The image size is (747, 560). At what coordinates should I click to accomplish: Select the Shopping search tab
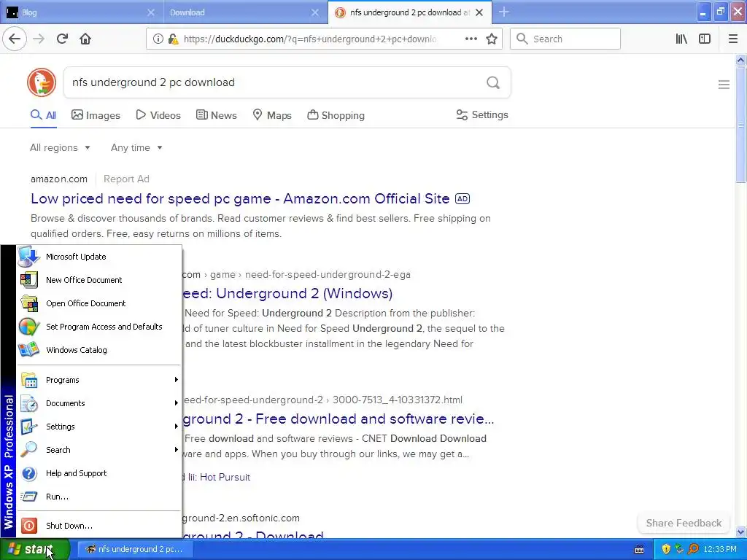click(336, 115)
